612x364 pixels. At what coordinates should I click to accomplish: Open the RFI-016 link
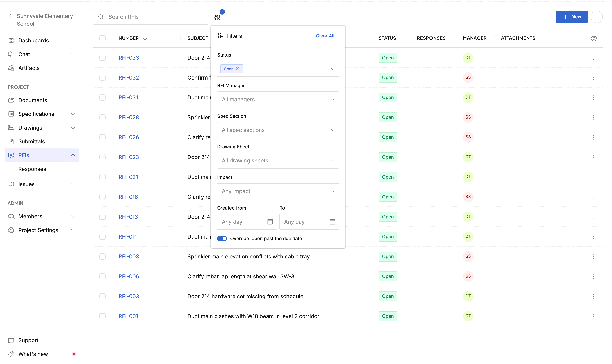(x=128, y=197)
